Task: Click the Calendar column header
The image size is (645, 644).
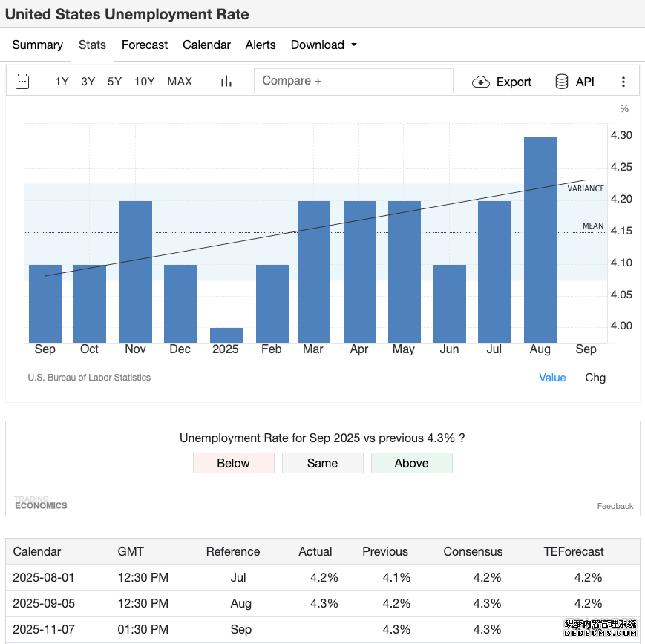Action: (x=37, y=551)
